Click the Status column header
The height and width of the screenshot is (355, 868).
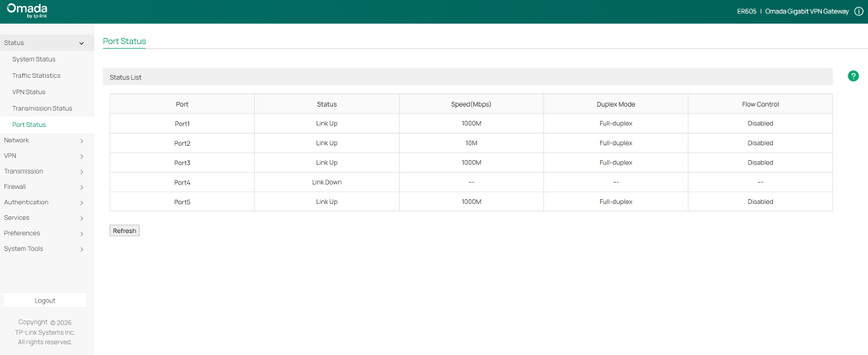(x=326, y=104)
